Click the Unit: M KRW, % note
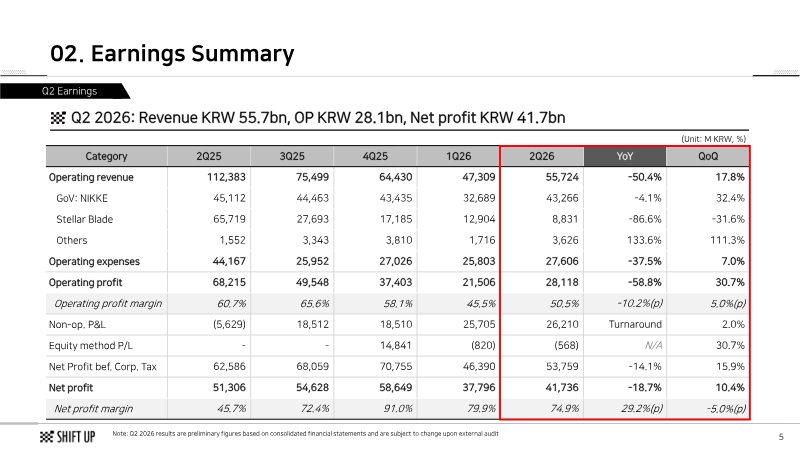The height and width of the screenshot is (450, 800). tap(713, 139)
